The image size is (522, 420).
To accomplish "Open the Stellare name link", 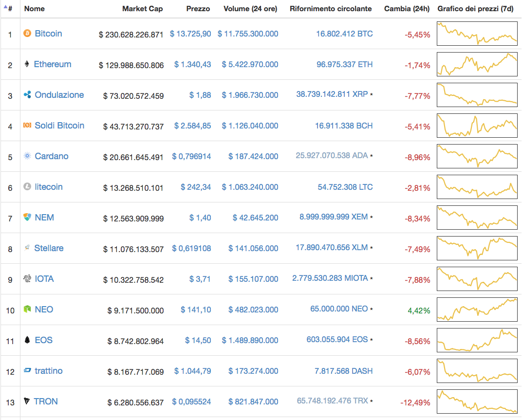I will 49,248.
